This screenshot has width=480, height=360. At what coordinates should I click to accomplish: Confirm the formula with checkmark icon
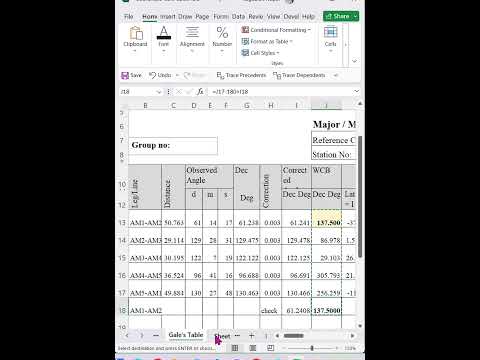[x=189, y=92]
